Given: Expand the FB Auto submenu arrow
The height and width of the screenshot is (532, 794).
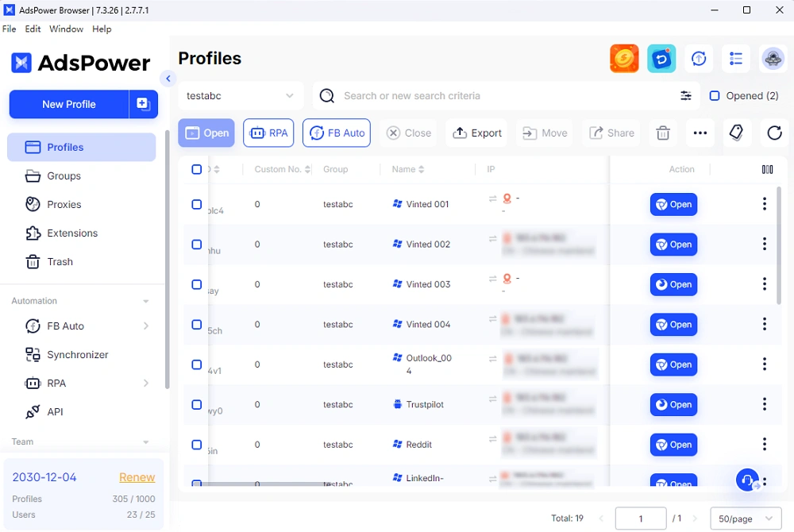Looking at the screenshot, I should (146, 326).
